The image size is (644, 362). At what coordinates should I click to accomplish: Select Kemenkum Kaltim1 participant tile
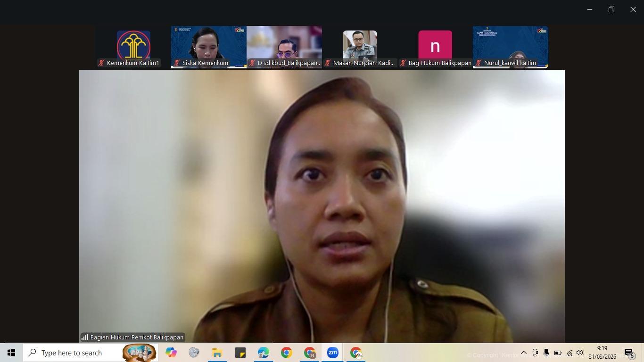coord(133,47)
